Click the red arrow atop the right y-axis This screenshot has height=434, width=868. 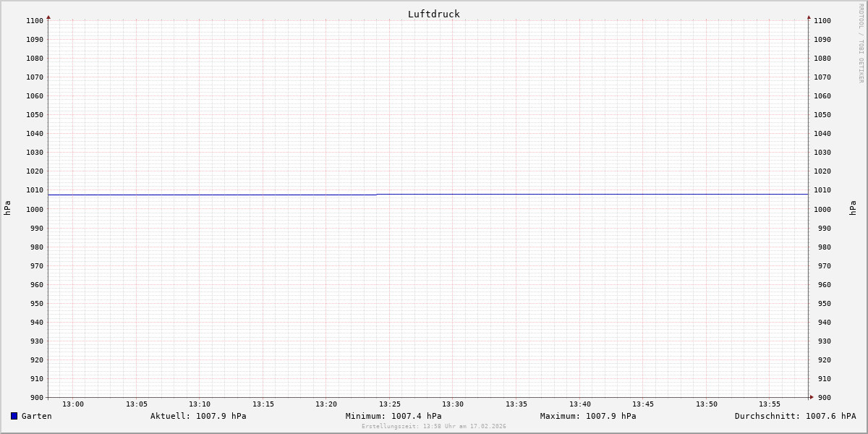point(809,17)
